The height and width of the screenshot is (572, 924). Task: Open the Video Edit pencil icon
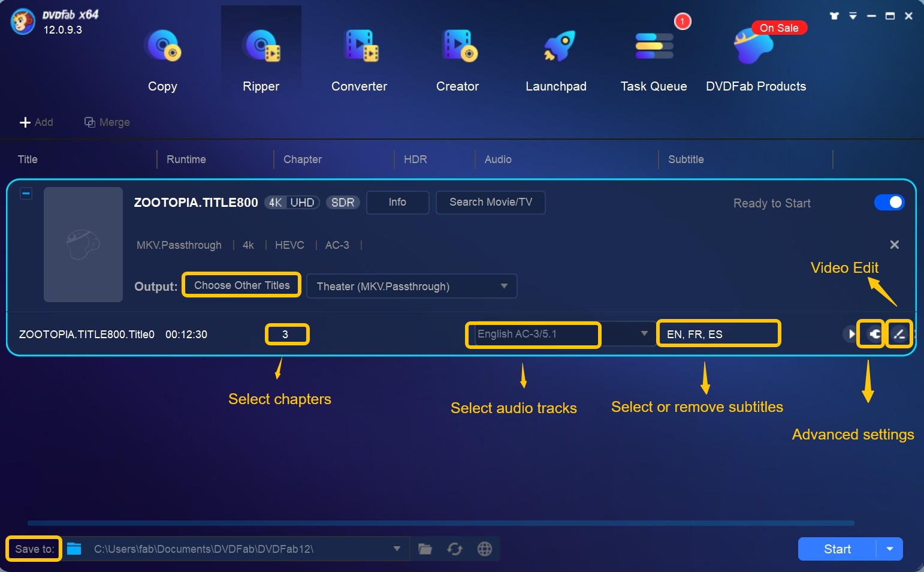click(x=899, y=334)
